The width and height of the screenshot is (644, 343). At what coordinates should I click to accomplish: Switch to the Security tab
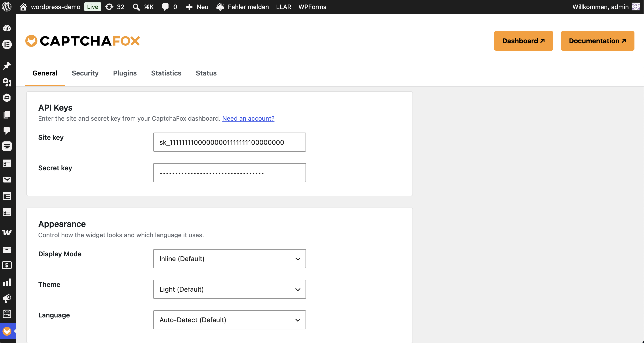[x=85, y=73]
